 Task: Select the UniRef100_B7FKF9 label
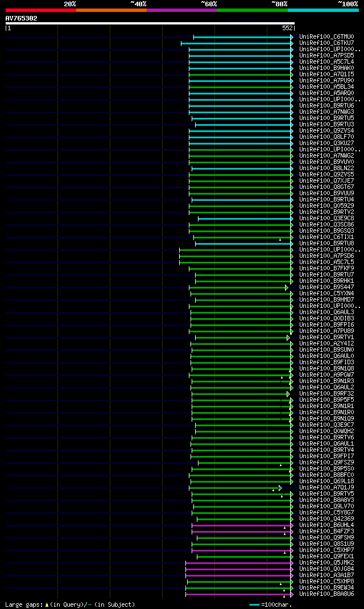pos(326,269)
